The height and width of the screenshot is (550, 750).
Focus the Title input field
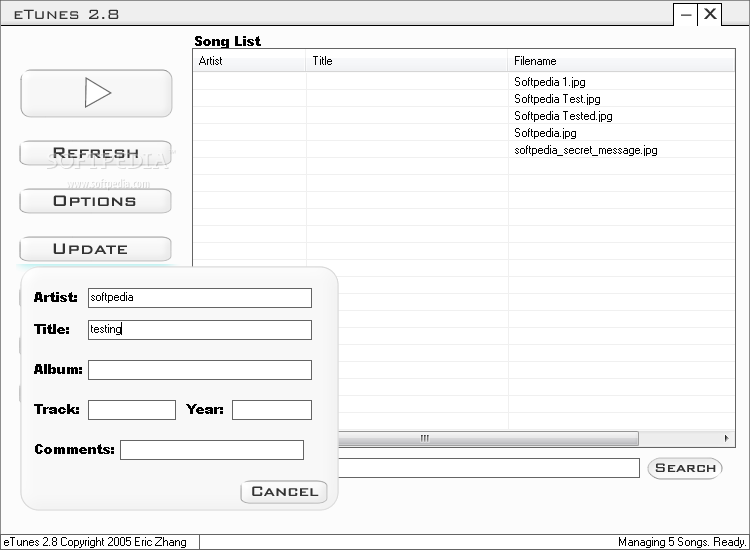[200, 330]
